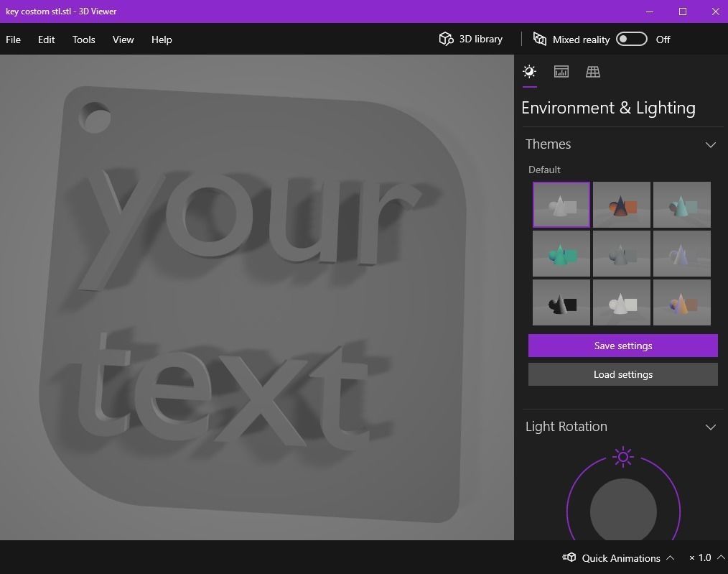Open the Stats & Shading tab icon
728x574 pixels.
tap(561, 72)
